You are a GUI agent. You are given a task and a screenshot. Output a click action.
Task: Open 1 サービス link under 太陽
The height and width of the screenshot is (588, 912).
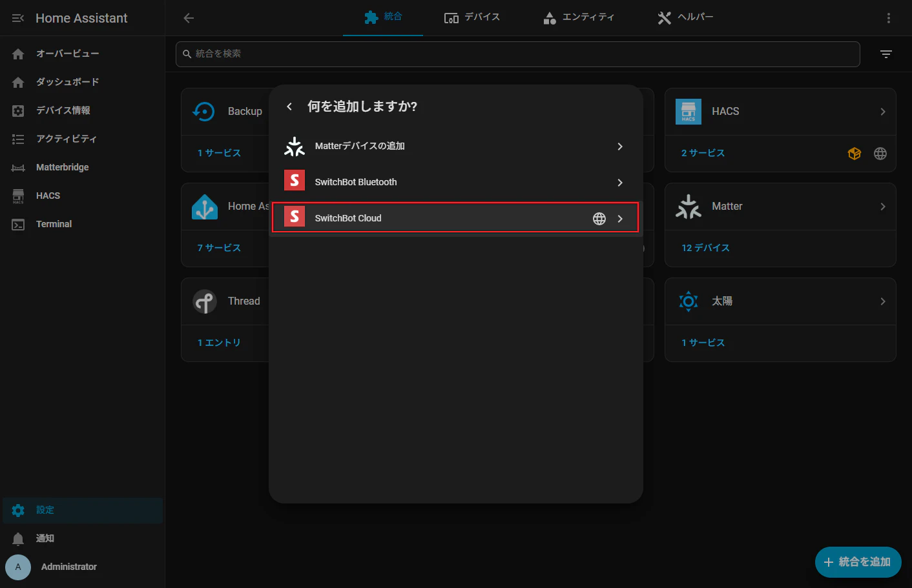(x=703, y=343)
